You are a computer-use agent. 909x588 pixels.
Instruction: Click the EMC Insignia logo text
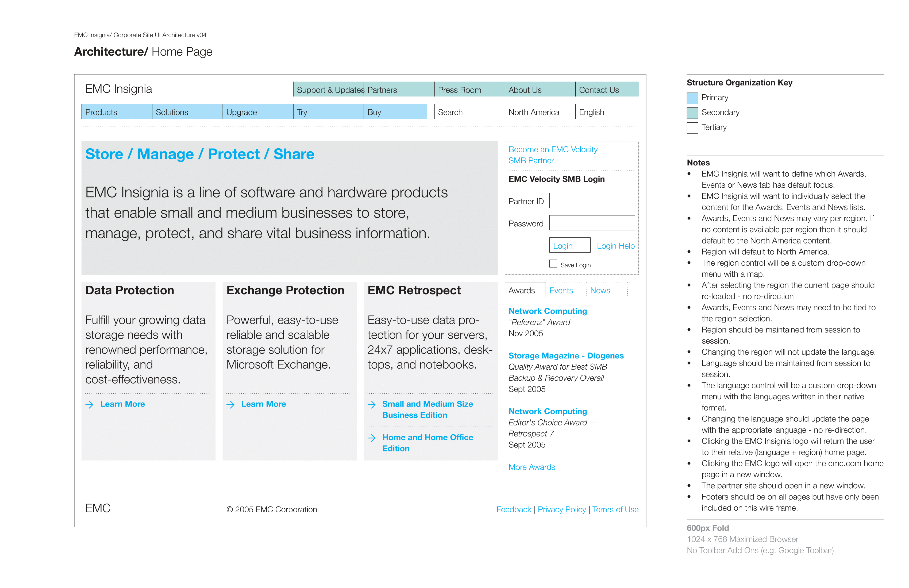click(118, 89)
